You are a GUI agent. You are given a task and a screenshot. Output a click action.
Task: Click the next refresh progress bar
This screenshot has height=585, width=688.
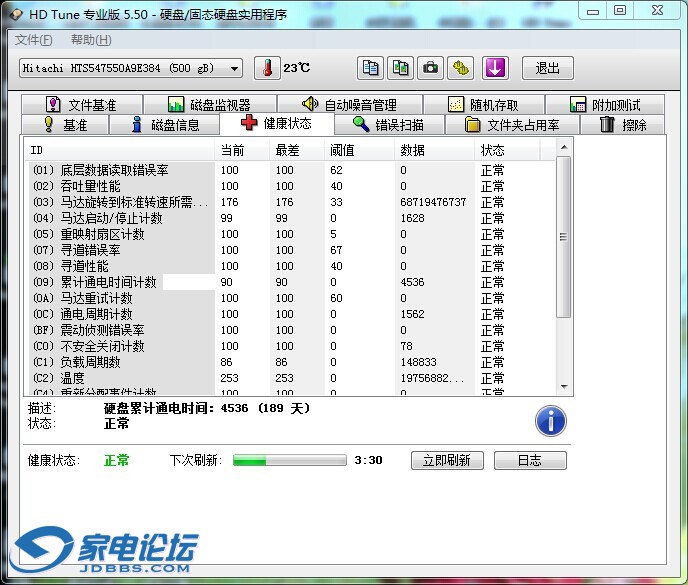[290, 460]
